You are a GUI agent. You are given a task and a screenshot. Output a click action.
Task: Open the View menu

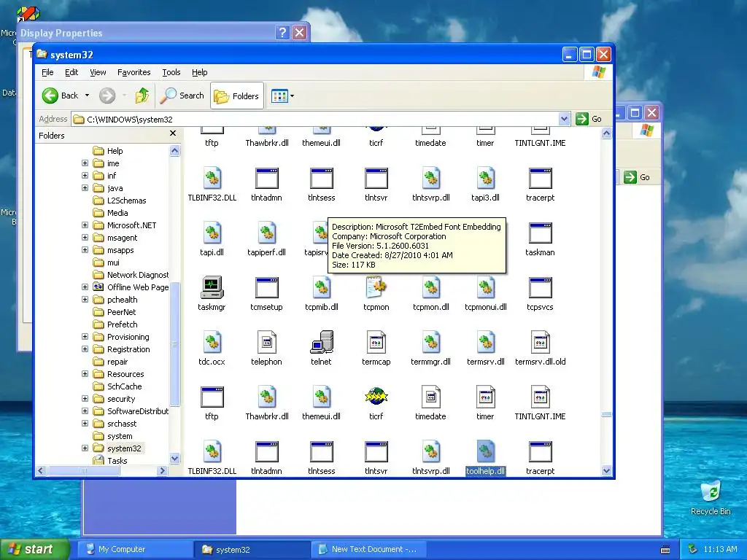98,72
